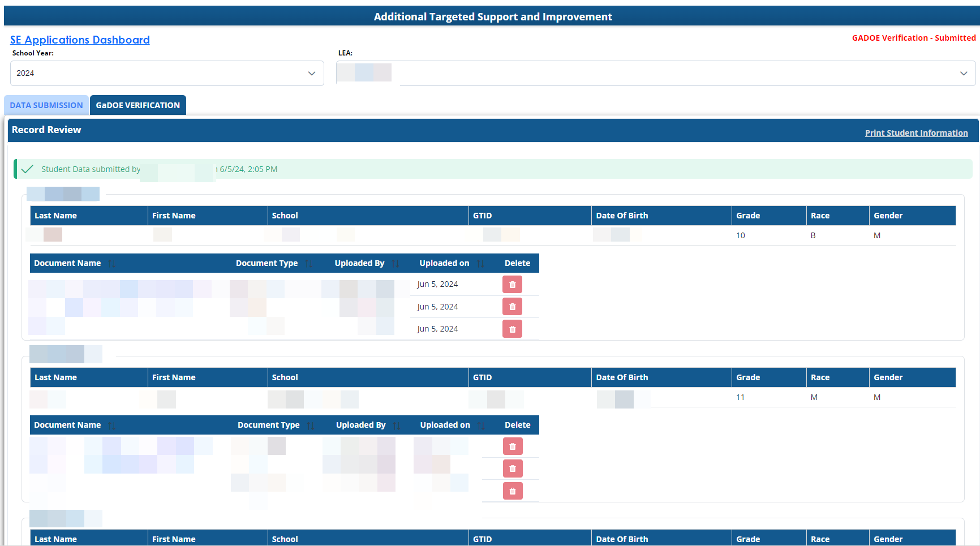
Task: Sort second table by Document Name
Action: [x=111, y=425]
